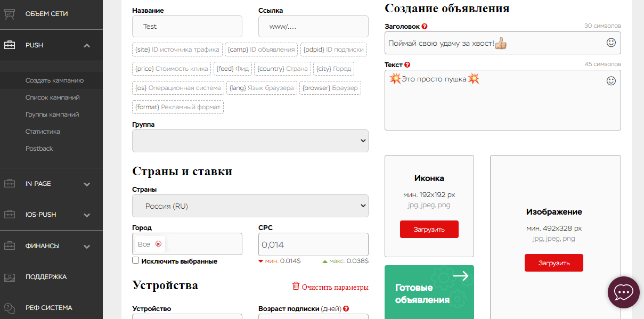Open the live chat support bubble
This screenshot has height=319, width=644.
(623, 292)
